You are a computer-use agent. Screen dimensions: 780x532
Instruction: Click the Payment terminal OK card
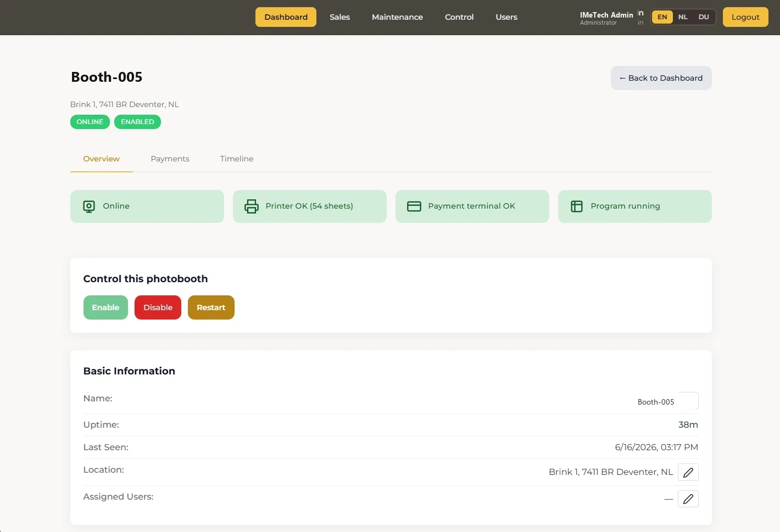(472, 206)
